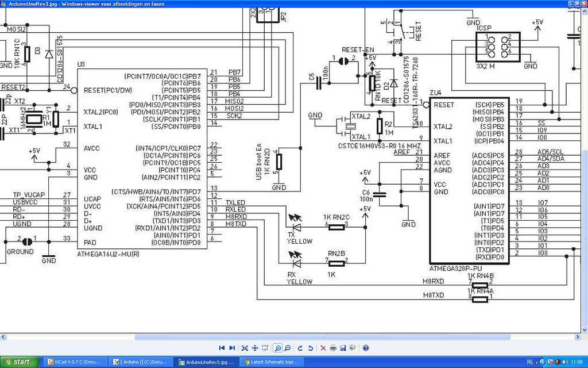The height and width of the screenshot is (368, 588).
Task: Click the CSTCE16M0V53-R0 16 MHZ label
Action: tap(379, 145)
